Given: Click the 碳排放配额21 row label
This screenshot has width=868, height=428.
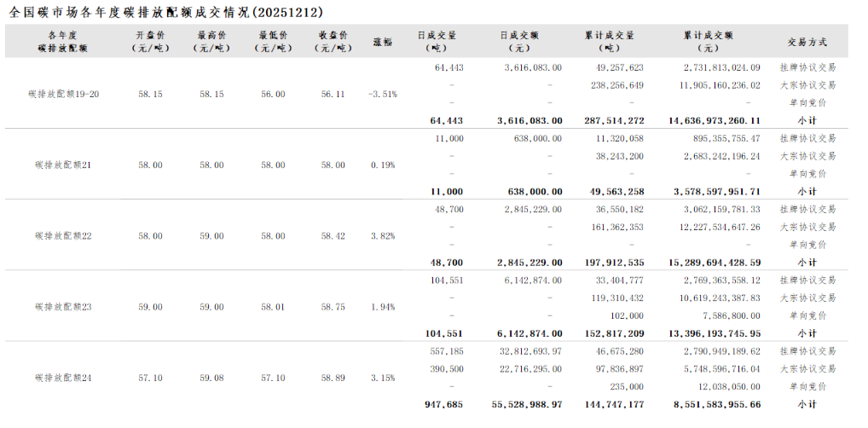Looking at the screenshot, I should tap(64, 165).
